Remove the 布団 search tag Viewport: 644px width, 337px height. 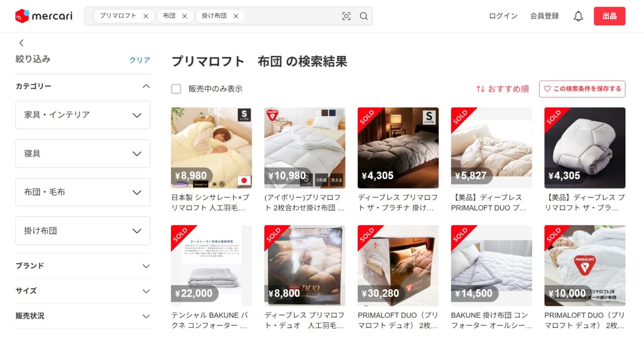(185, 16)
